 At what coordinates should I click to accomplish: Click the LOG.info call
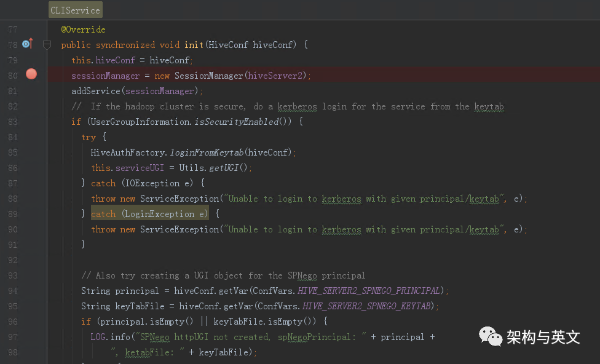point(112,337)
